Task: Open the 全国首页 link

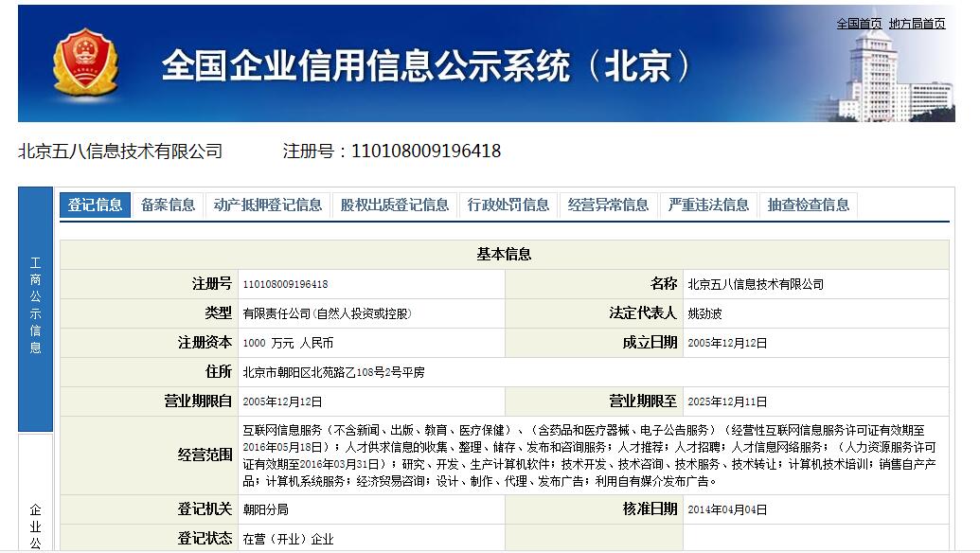Action: 859,24
